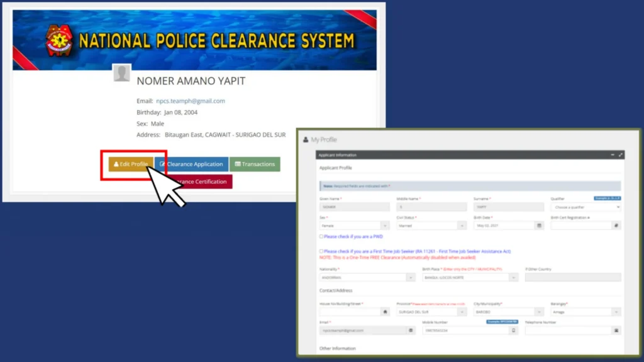
Task: Click the My Profile person icon
Action: coord(308,140)
